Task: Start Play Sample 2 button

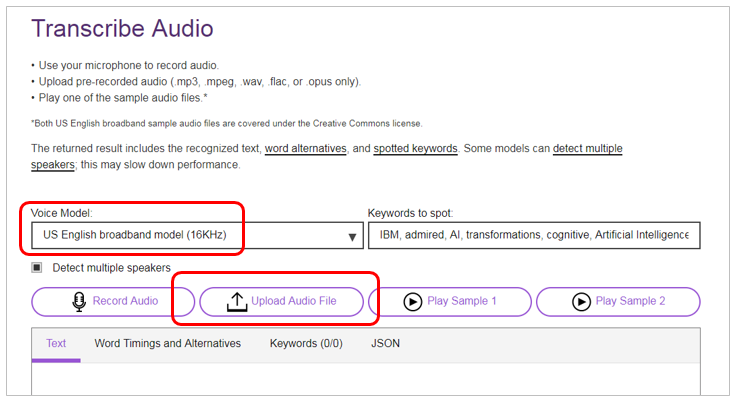Action: click(x=618, y=301)
